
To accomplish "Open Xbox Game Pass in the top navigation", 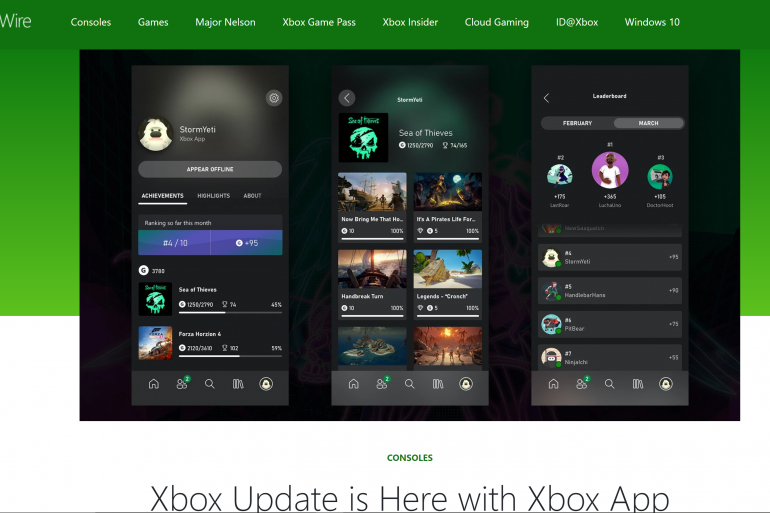I will coord(318,22).
